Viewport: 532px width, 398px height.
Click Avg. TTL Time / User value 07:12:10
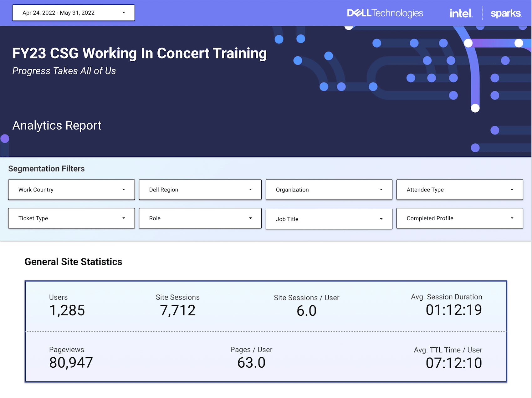point(454,363)
